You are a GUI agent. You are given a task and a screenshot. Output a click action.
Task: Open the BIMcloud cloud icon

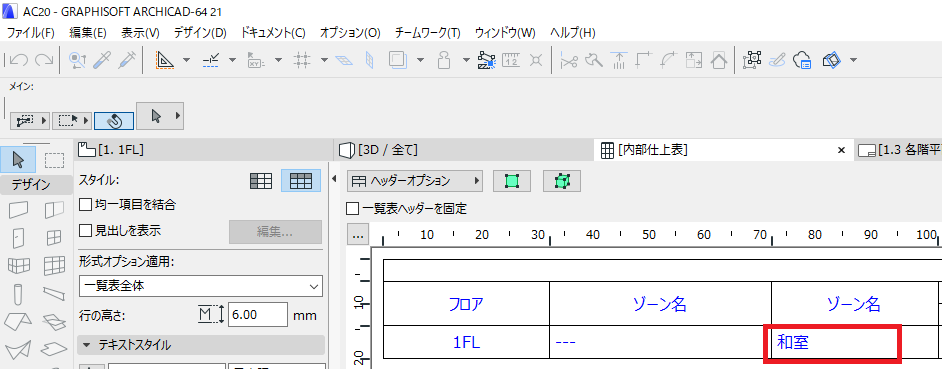pyautogui.click(x=803, y=59)
